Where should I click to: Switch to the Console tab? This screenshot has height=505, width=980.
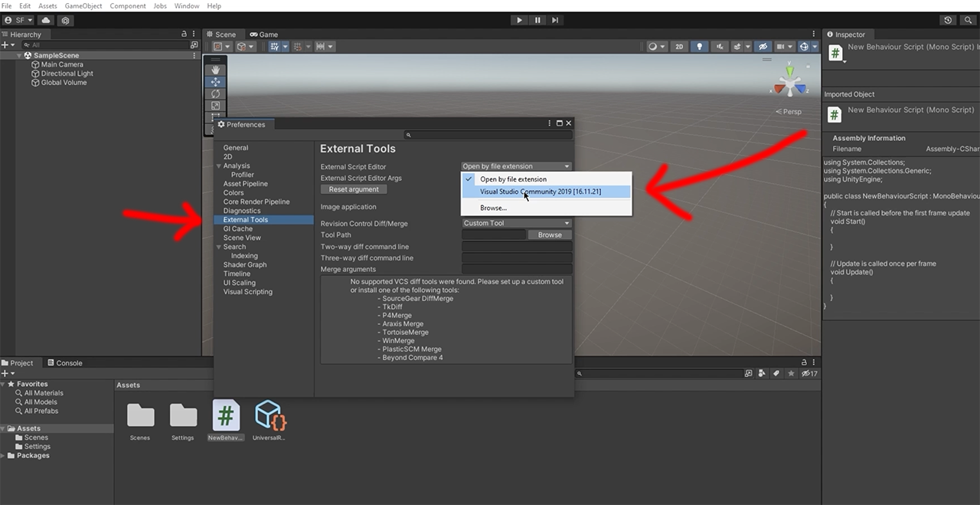(64, 363)
